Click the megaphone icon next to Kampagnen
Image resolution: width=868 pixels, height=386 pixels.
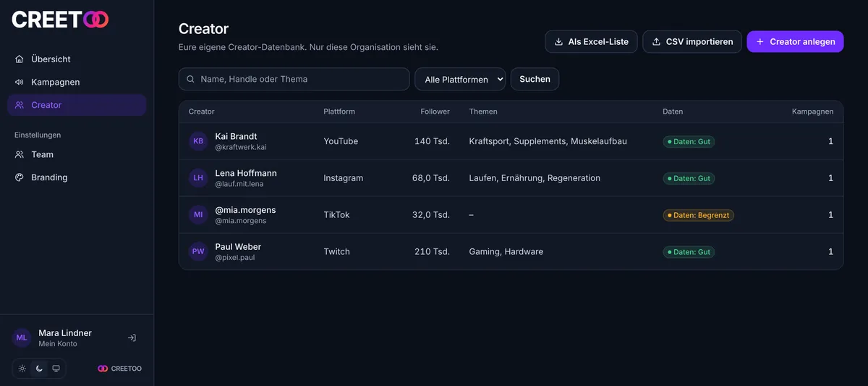(20, 83)
